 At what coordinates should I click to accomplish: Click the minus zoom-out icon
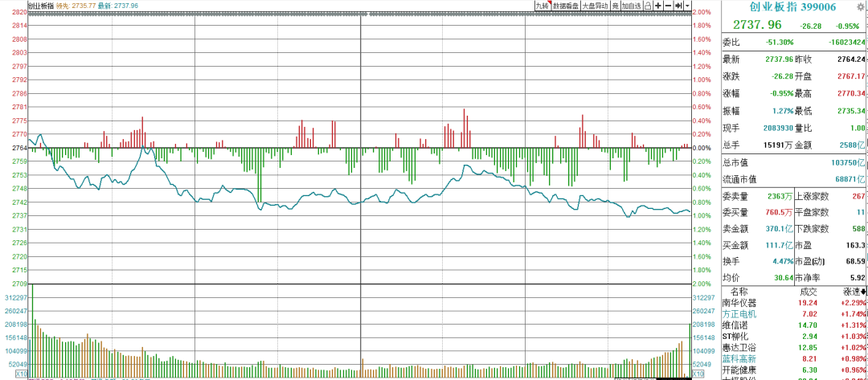tap(668, 6)
